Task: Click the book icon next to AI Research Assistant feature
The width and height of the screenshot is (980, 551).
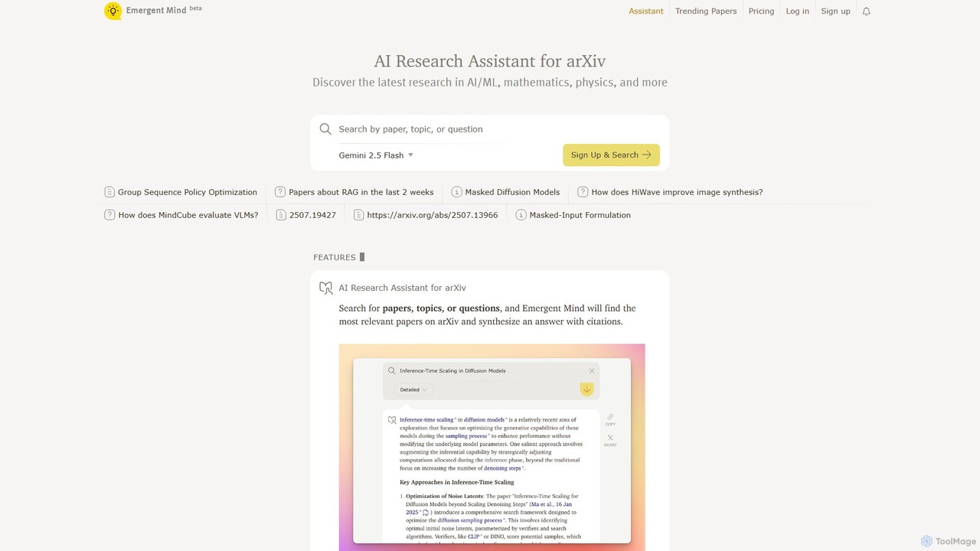Action: 325,288
